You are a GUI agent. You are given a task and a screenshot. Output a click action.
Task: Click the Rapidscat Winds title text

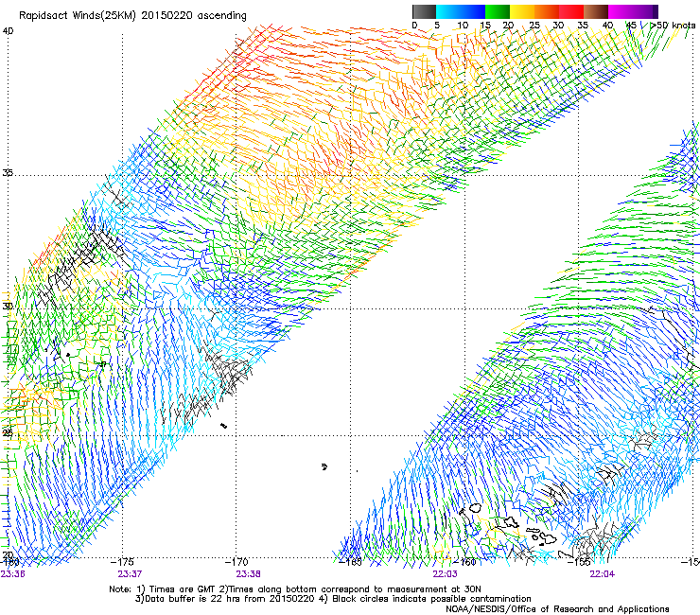click(x=132, y=16)
